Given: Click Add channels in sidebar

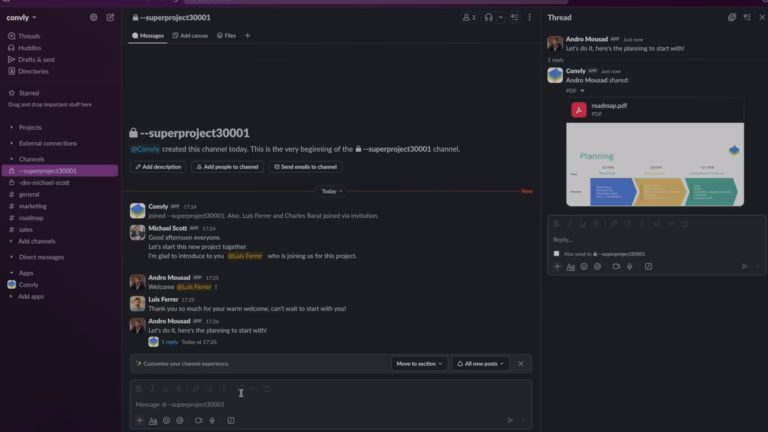Looking at the screenshot, I should click(36, 241).
